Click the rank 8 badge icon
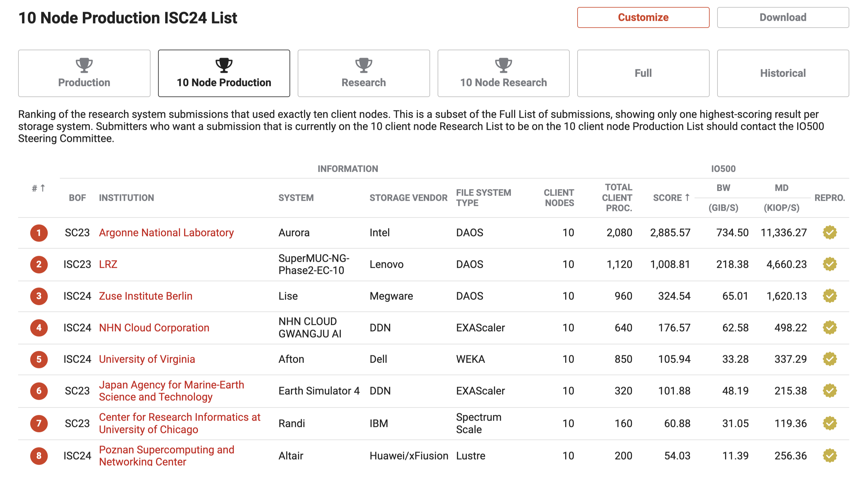Viewport: 868px width, 488px height. point(39,456)
